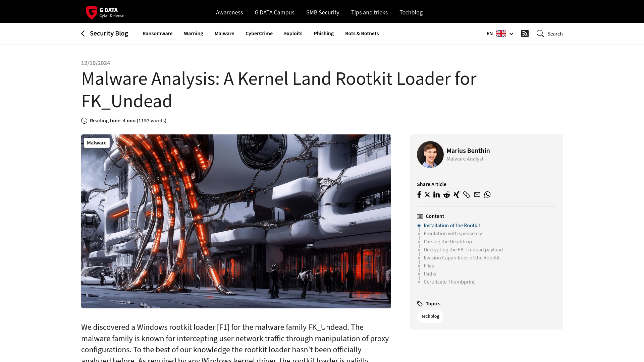Open the Techblog topic tag link
Image resolution: width=644 pixels, height=362 pixels.
[430, 316]
